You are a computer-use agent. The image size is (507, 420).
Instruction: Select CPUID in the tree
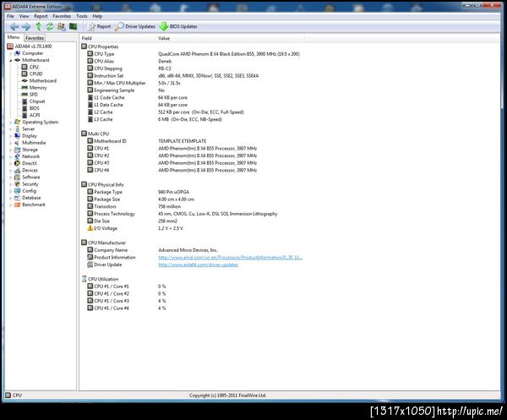pos(32,74)
